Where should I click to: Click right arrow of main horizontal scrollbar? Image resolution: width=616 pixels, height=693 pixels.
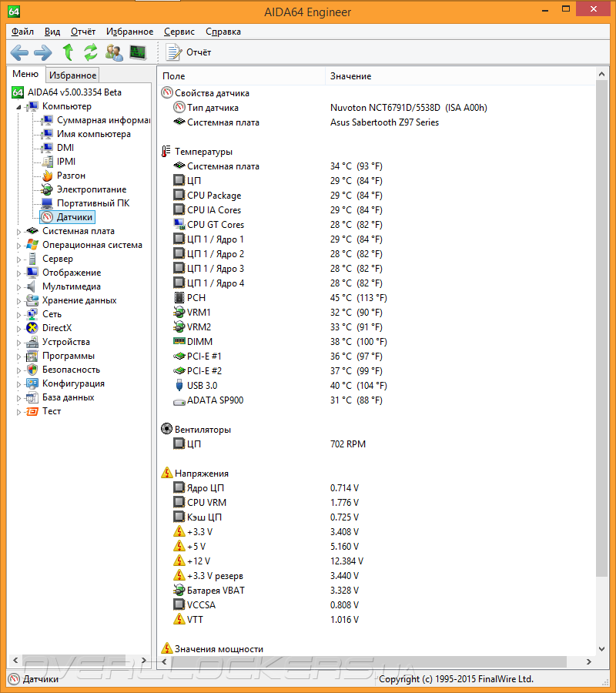[588, 661]
